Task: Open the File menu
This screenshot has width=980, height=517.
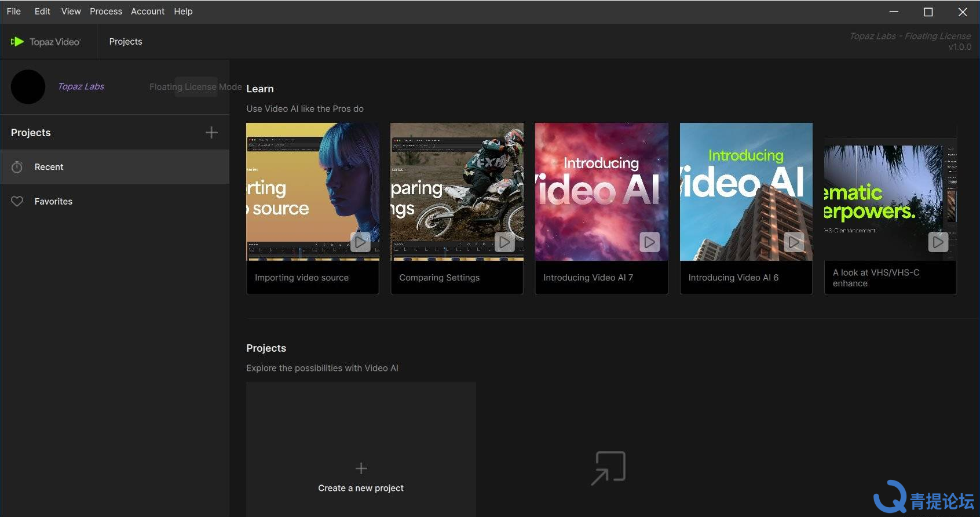Action: (x=13, y=12)
